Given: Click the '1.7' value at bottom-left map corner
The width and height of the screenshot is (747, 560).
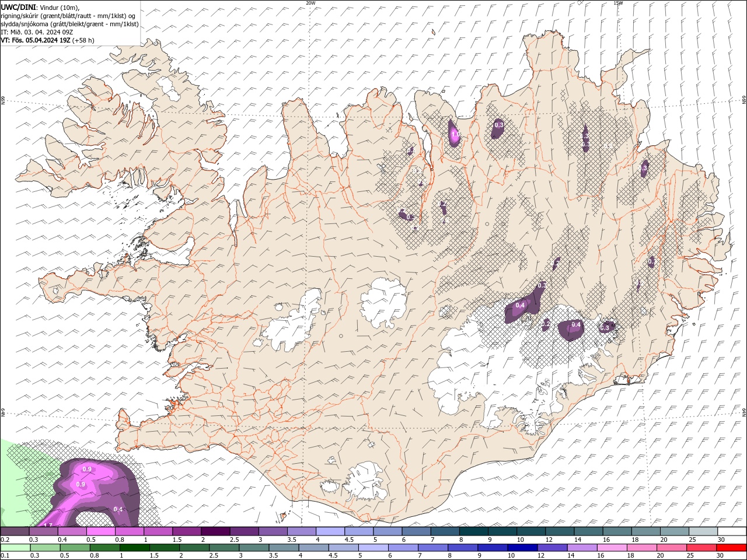Looking at the screenshot, I should tap(48, 525).
